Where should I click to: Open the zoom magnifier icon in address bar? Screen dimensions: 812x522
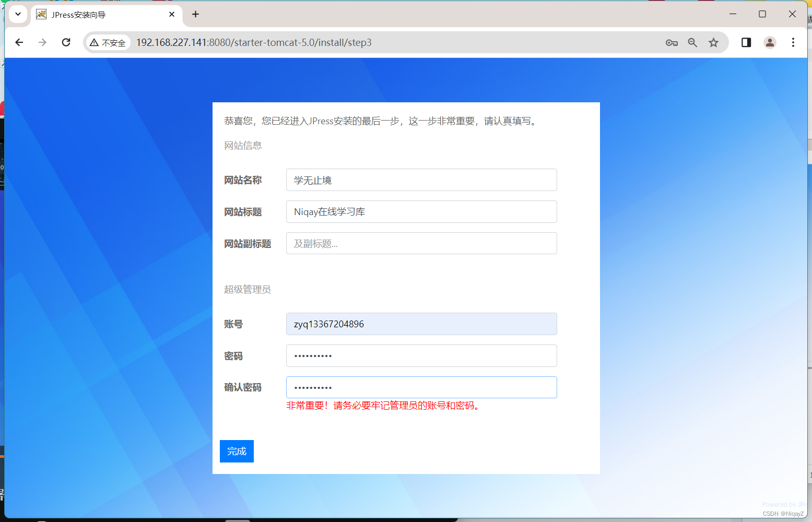click(x=692, y=43)
